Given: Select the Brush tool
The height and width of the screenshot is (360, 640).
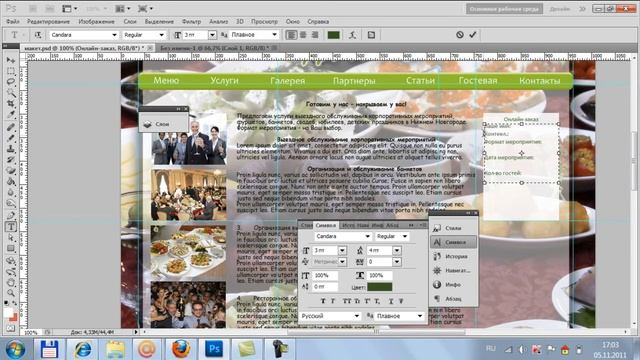Looking at the screenshot, I should [11, 138].
